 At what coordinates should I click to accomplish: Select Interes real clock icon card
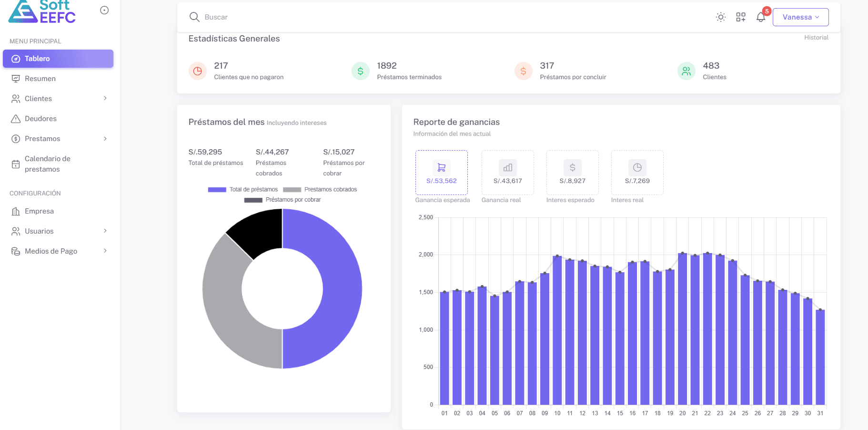tap(637, 173)
